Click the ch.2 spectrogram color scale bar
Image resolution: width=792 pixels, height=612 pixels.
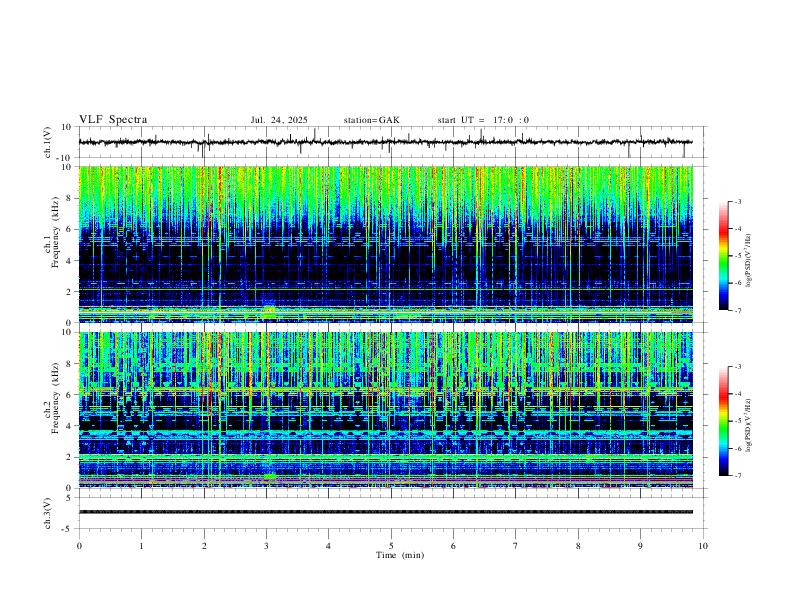(x=723, y=421)
